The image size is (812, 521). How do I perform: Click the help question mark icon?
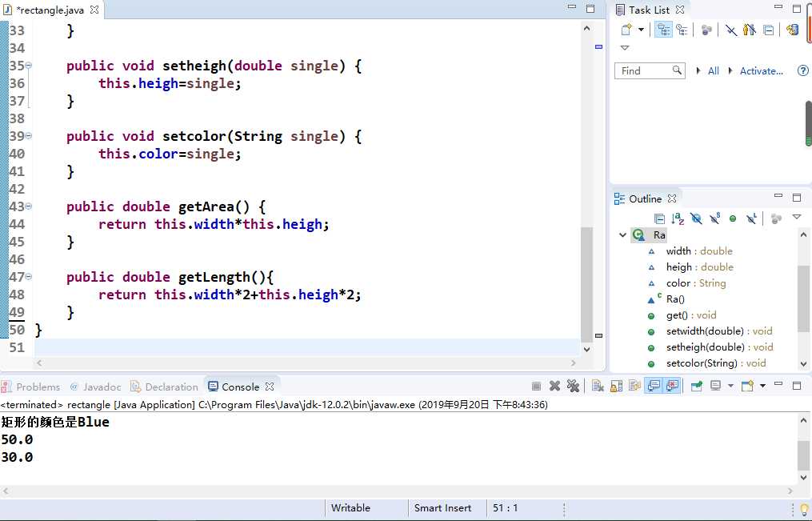coord(802,71)
